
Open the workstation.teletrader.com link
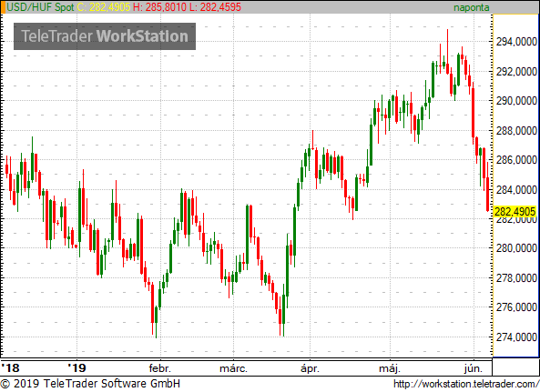466,384
